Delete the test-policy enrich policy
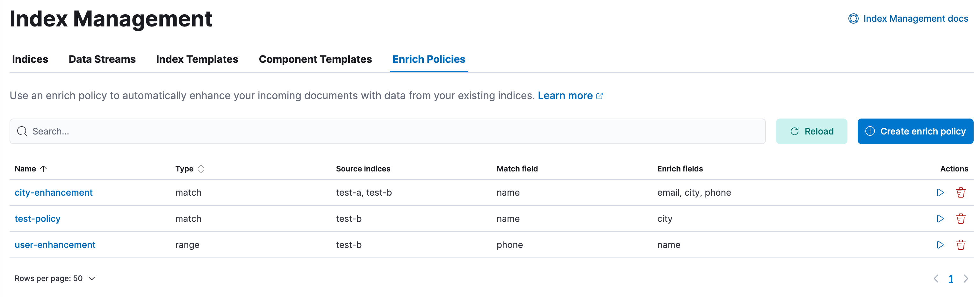This screenshot has height=297, width=980. (961, 219)
